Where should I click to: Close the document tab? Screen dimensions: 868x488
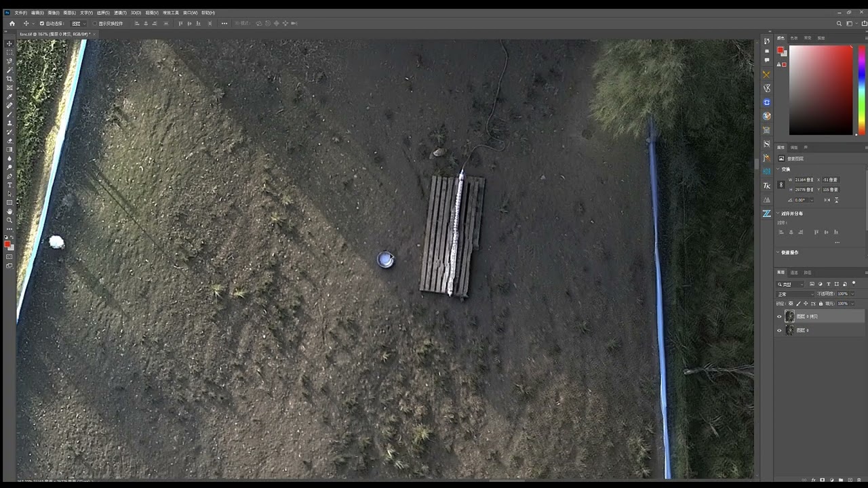pyautogui.click(x=94, y=35)
